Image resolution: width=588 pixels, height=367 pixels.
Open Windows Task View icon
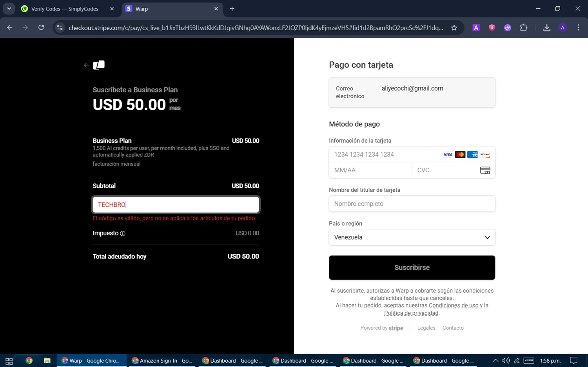coord(9,361)
